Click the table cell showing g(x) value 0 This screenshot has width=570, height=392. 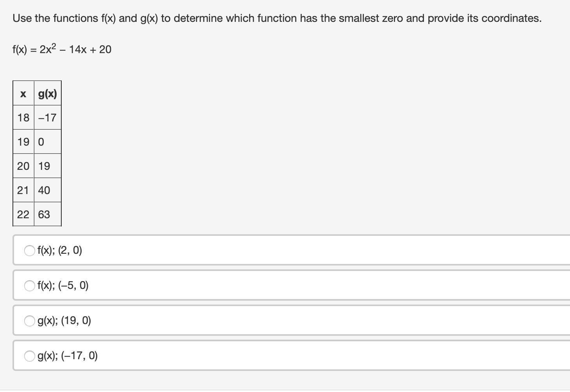click(48, 142)
